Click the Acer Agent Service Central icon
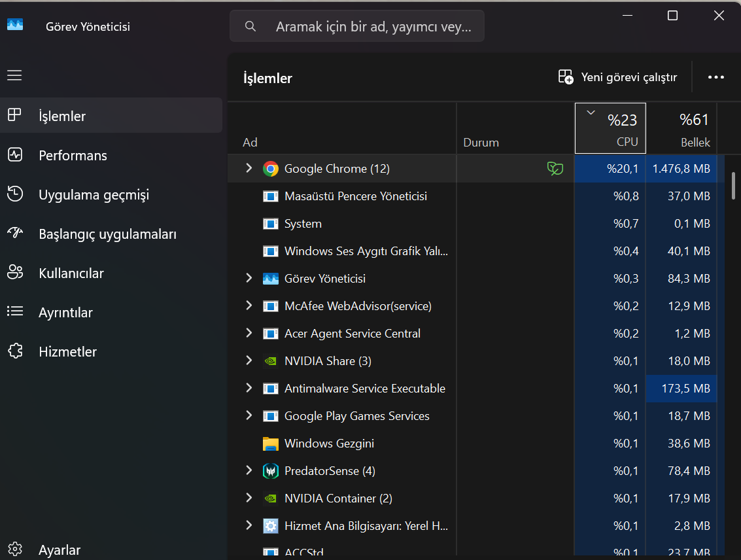The image size is (741, 560). (271, 334)
